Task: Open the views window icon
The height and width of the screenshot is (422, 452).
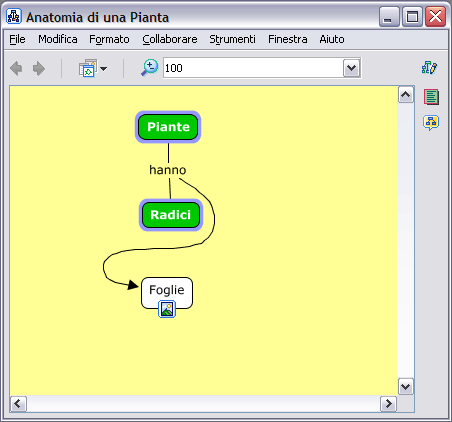Action: point(88,68)
